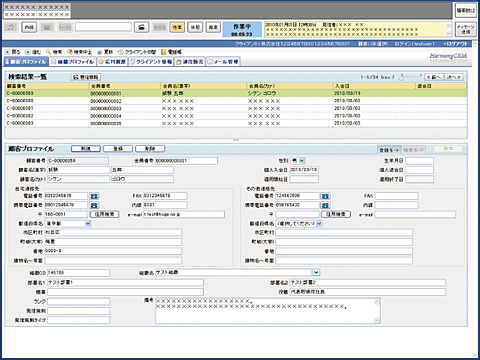The width and height of the screenshot is (480, 360).
Task: Set status with the yellow 作業 button
Action: [x=177, y=27]
